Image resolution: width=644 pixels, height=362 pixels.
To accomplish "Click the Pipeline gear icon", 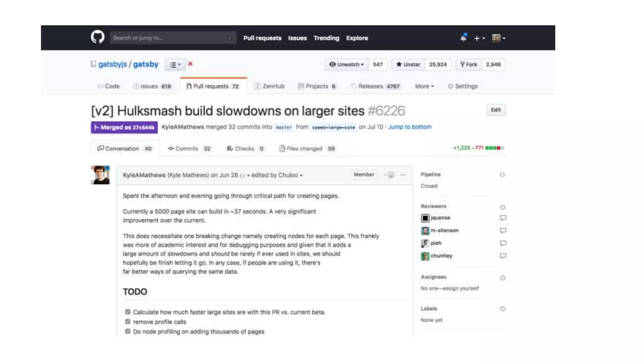I will pyautogui.click(x=502, y=175).
